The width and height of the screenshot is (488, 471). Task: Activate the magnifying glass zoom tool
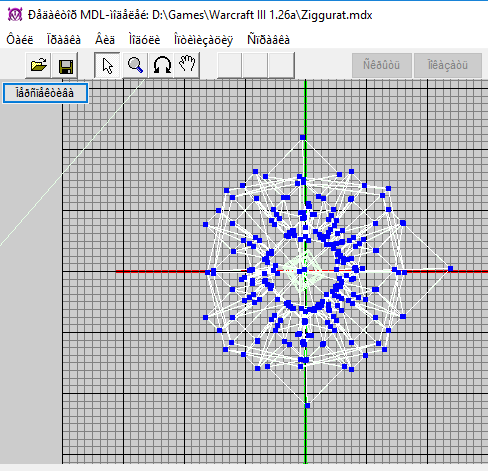click(x=135, y=65)
